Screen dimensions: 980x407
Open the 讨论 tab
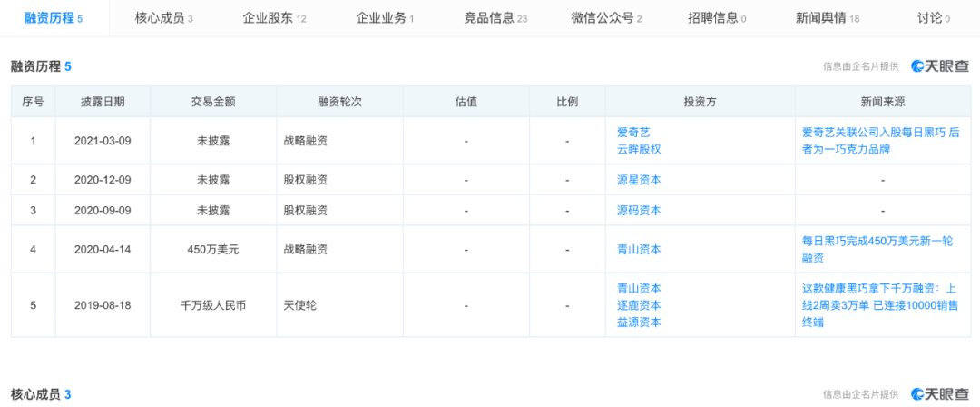(934, 18)
